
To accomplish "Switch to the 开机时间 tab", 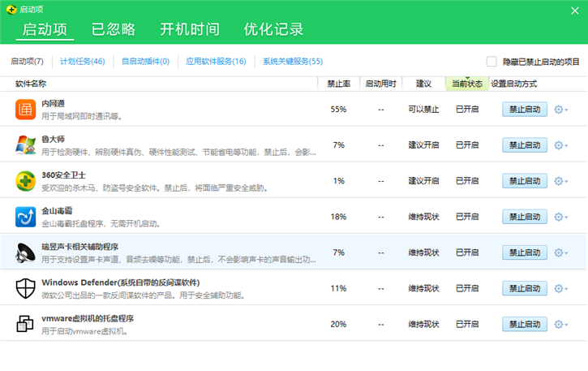I will tap(189, 30).
